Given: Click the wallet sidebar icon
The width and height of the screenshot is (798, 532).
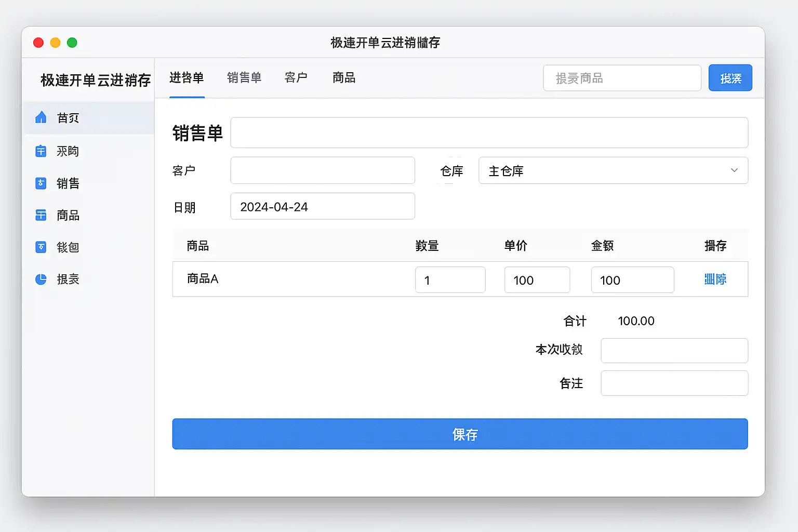Looking at the screenshot, I should coord(41,247).
